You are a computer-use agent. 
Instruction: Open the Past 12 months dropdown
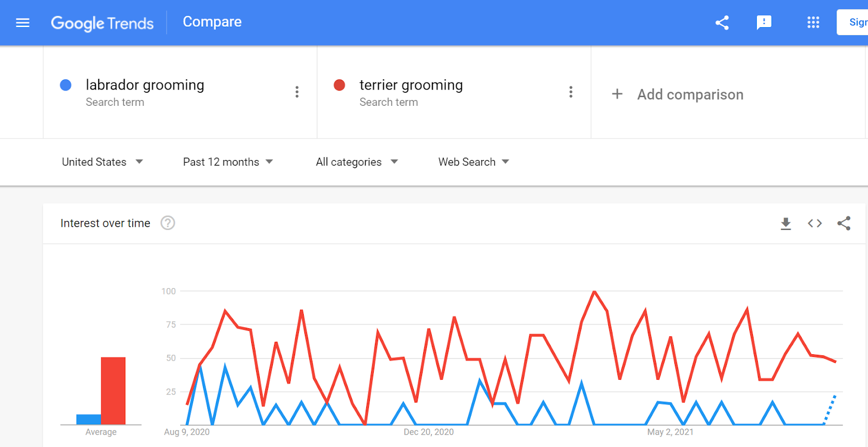(x=228, y=162)
